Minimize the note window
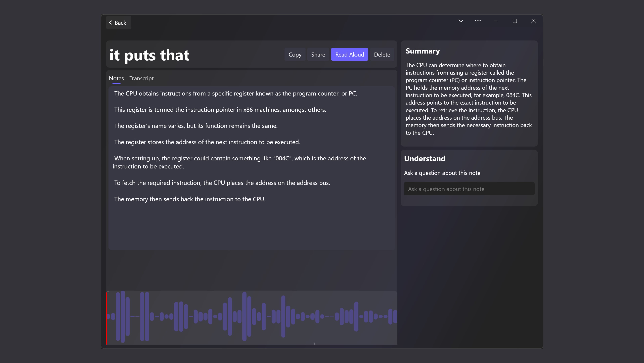This screenshot has width=644, height=363. 496,21
